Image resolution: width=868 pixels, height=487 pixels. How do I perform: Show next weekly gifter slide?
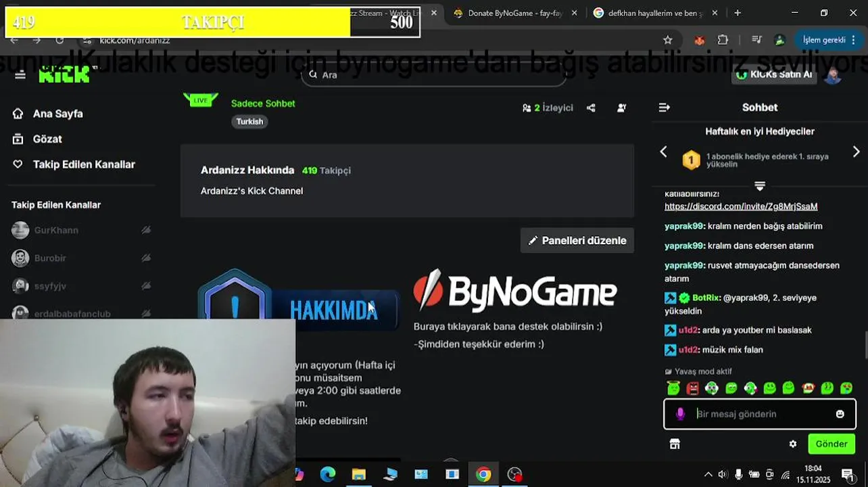[856, 152]
